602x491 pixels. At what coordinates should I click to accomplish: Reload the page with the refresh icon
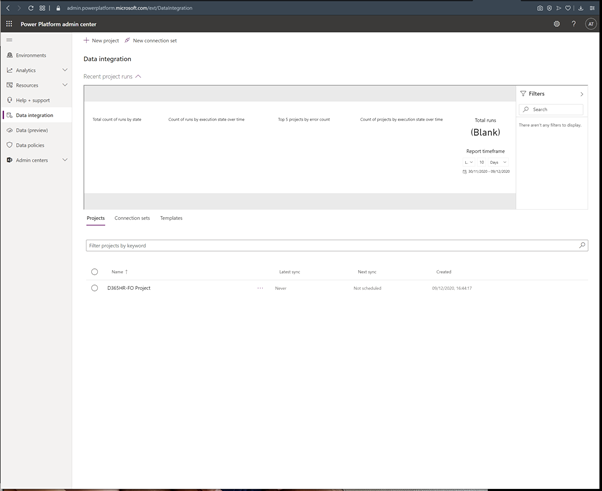(x=31, y=8)
